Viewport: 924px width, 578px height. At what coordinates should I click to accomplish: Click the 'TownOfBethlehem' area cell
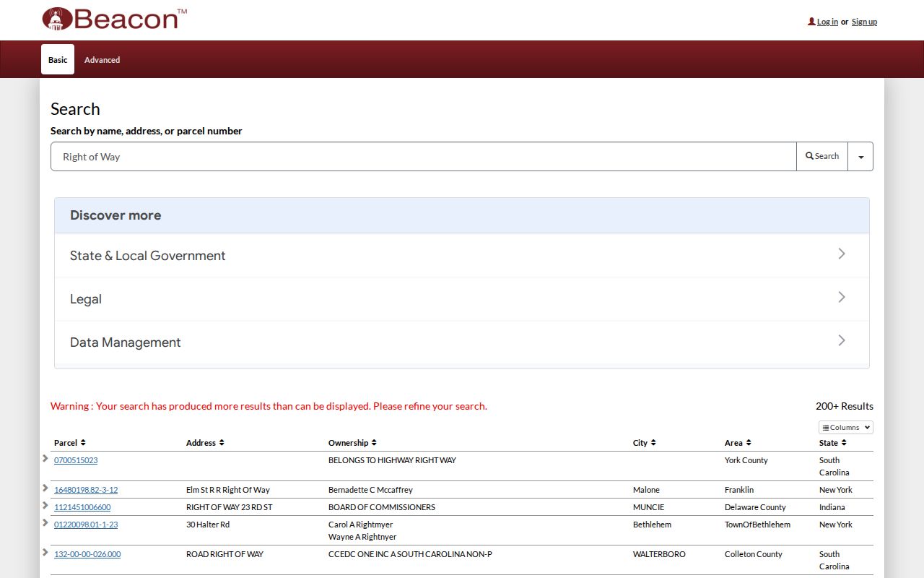pos(757,525)
